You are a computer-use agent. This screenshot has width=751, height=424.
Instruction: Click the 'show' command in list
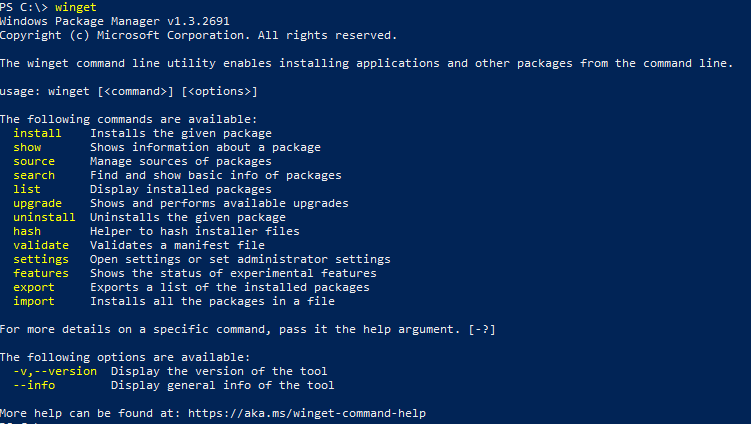(x=27, y=148)
